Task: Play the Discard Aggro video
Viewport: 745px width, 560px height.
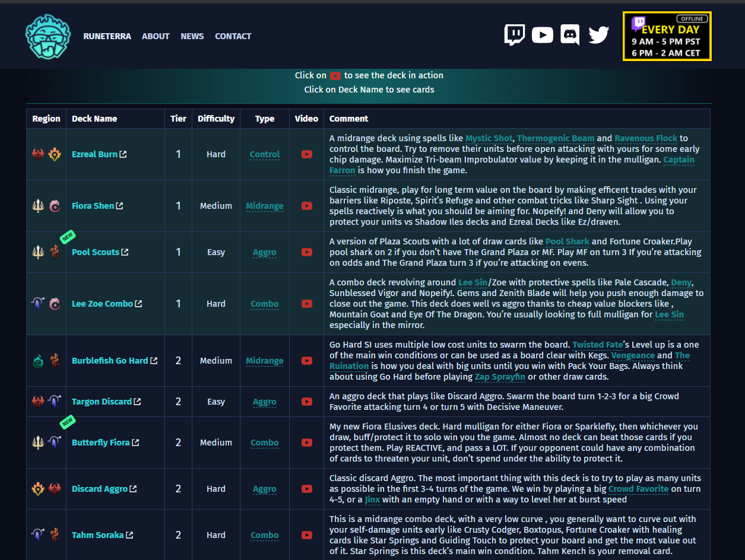Action: click(307, 489)
